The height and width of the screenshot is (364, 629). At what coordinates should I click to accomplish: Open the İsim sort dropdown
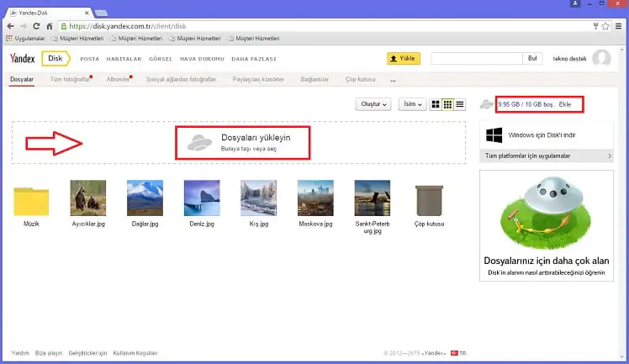coord(412,104)
